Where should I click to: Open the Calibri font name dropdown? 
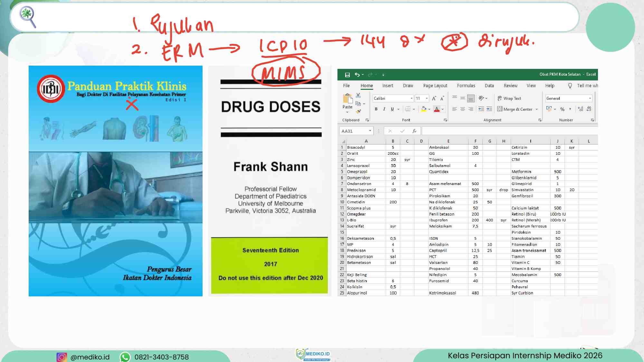[412, 98]
